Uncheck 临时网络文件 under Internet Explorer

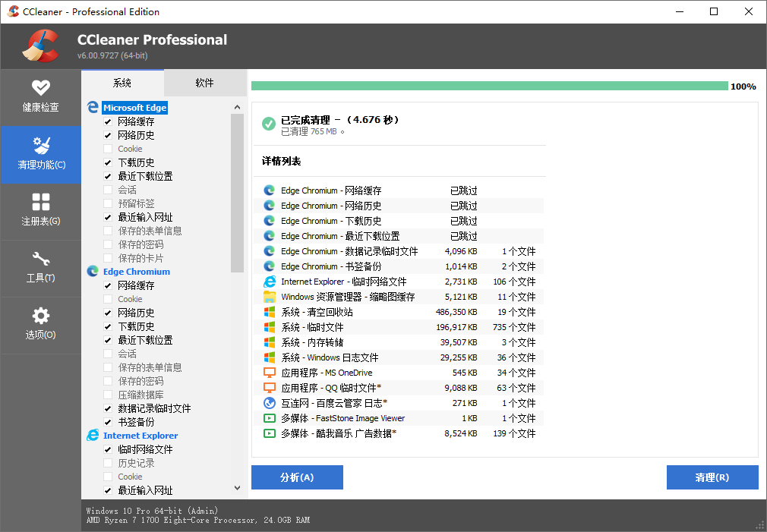point(108,449)
